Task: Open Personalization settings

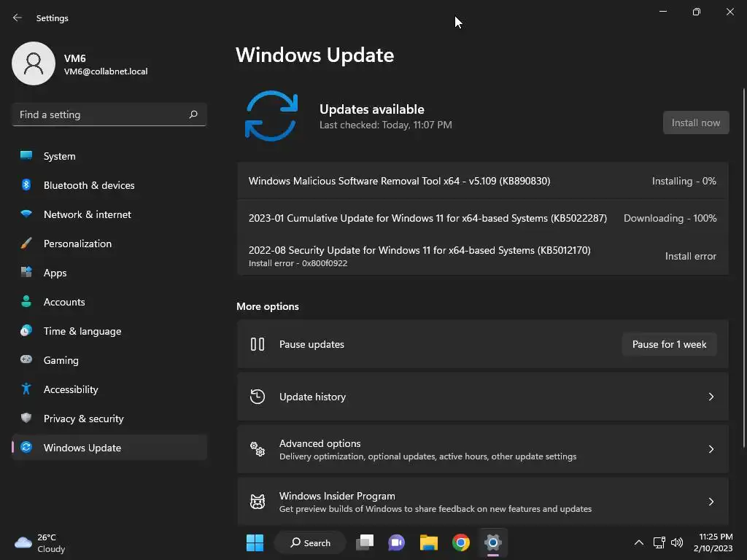Action: coord(109,244)
